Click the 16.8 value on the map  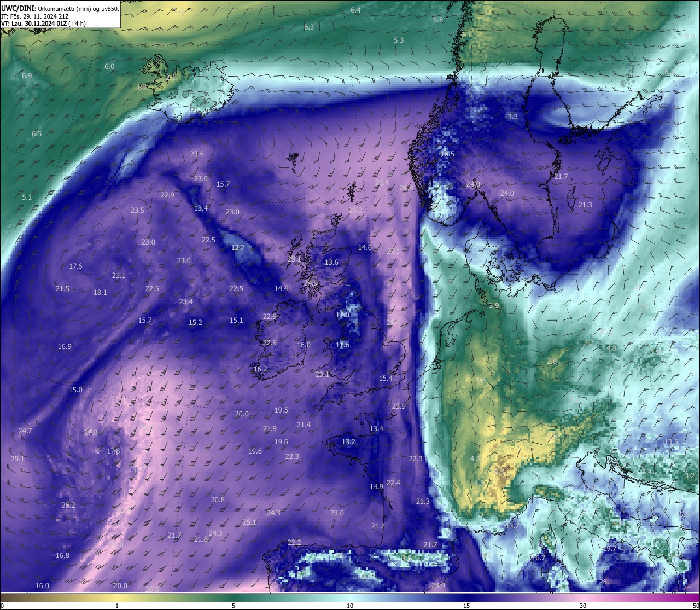[62, 556]
